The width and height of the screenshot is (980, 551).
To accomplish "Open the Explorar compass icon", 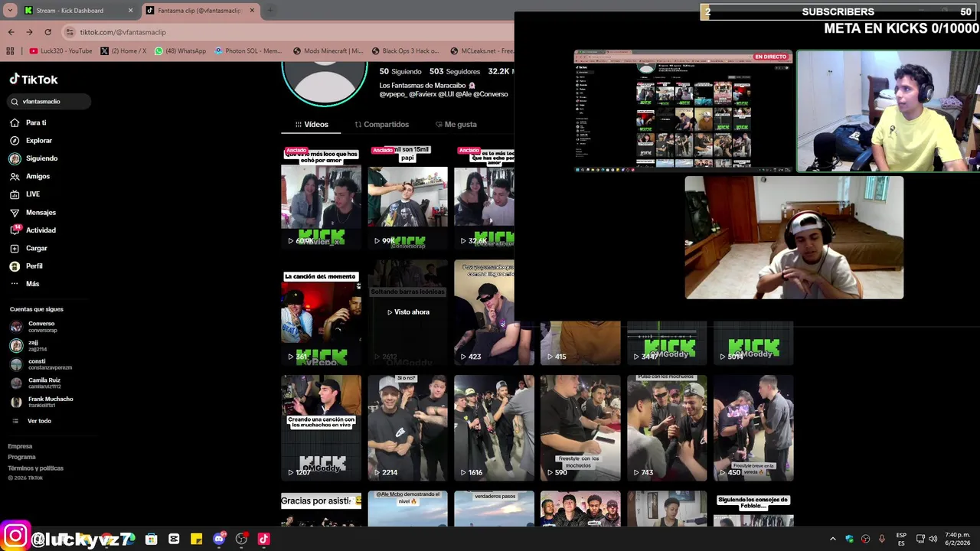I will [x=15, y=141].
